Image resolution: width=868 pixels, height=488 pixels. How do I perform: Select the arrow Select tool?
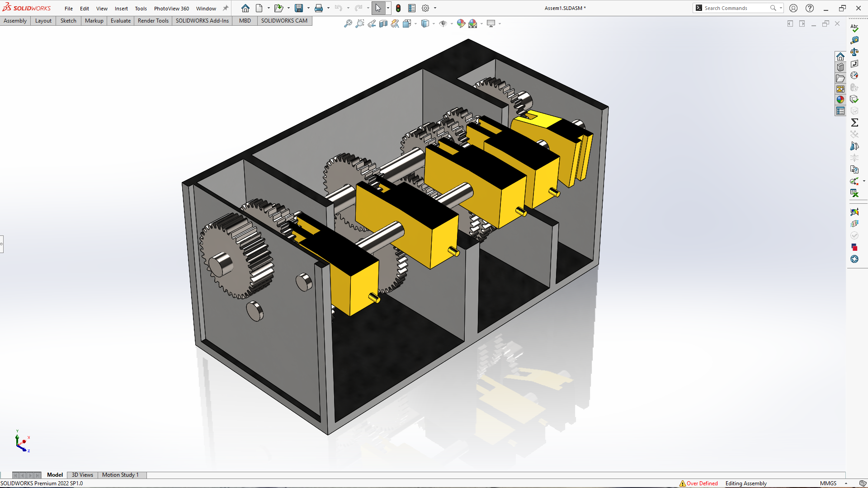pos(378,8)
